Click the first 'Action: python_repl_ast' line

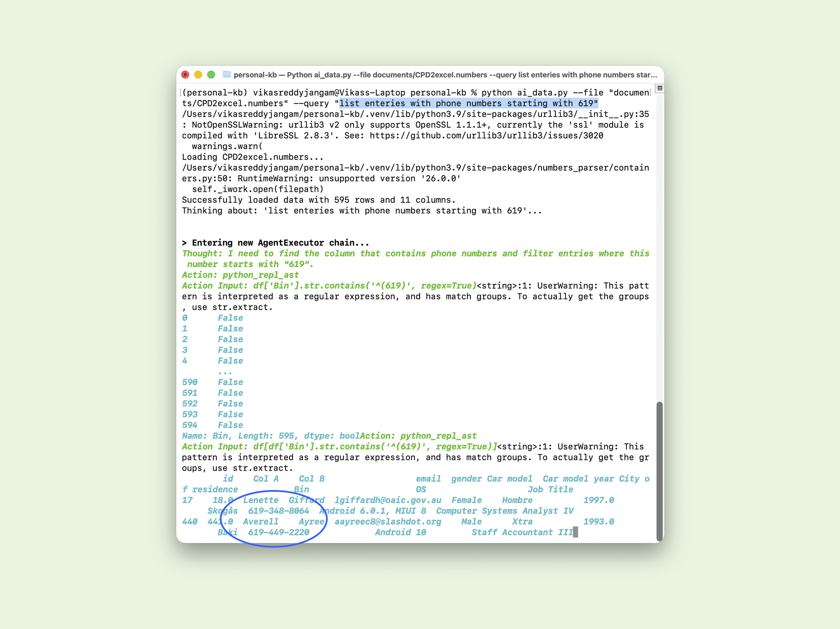[x=240, y=275]
